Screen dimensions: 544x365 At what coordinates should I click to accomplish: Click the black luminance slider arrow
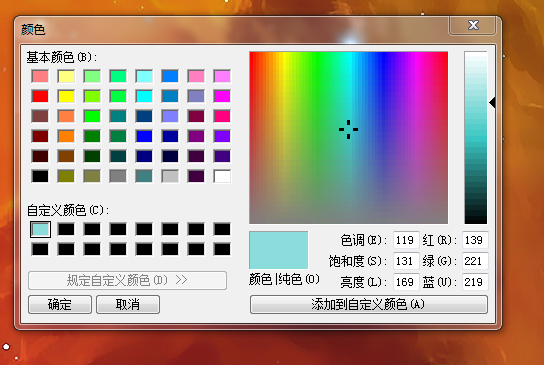(x=492, y=103)
